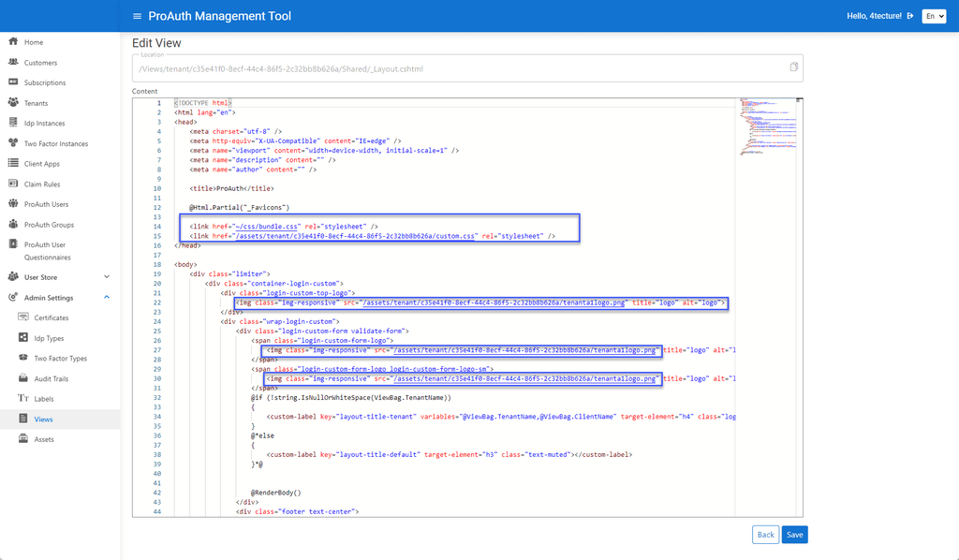The image size is (959, 560).
Task: Expand the User Store section
Action: [x=107, y=277]
